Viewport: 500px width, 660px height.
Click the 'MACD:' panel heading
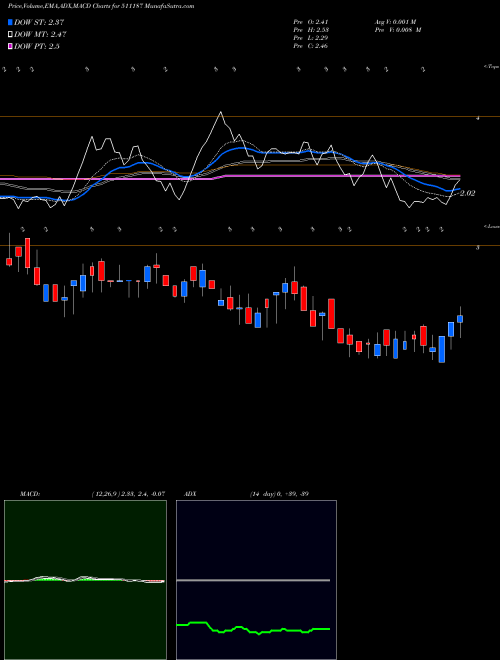click(x=30, y=493)
